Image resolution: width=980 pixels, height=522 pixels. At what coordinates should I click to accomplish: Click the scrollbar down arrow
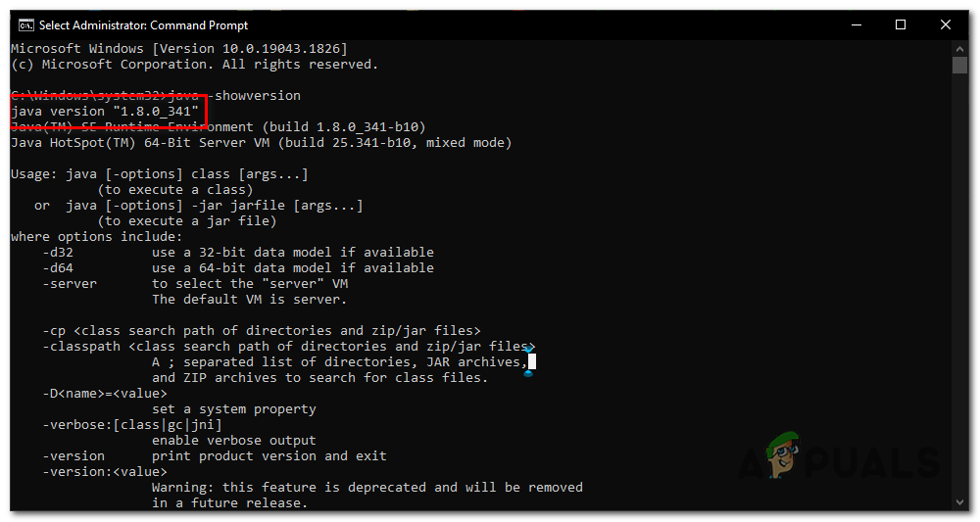coord(960,502)
